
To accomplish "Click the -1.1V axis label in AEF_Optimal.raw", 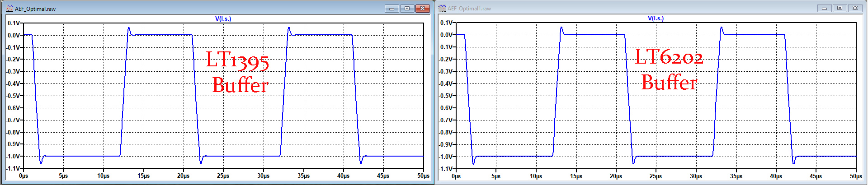I will pos(12,168).
